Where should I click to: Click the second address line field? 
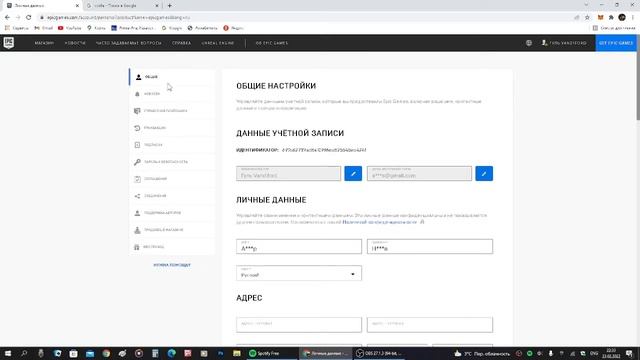coord(430,324)
